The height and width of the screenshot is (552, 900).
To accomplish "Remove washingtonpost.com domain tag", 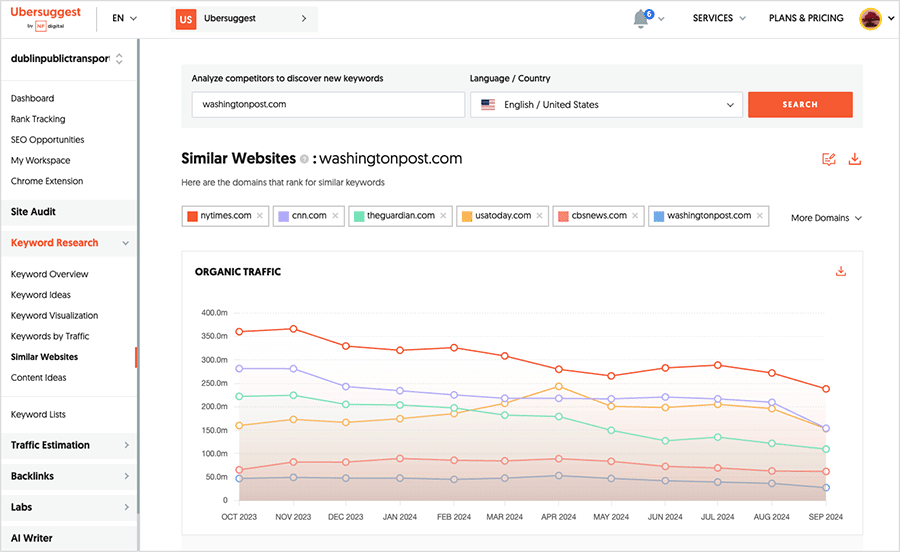I will [759, 216].
